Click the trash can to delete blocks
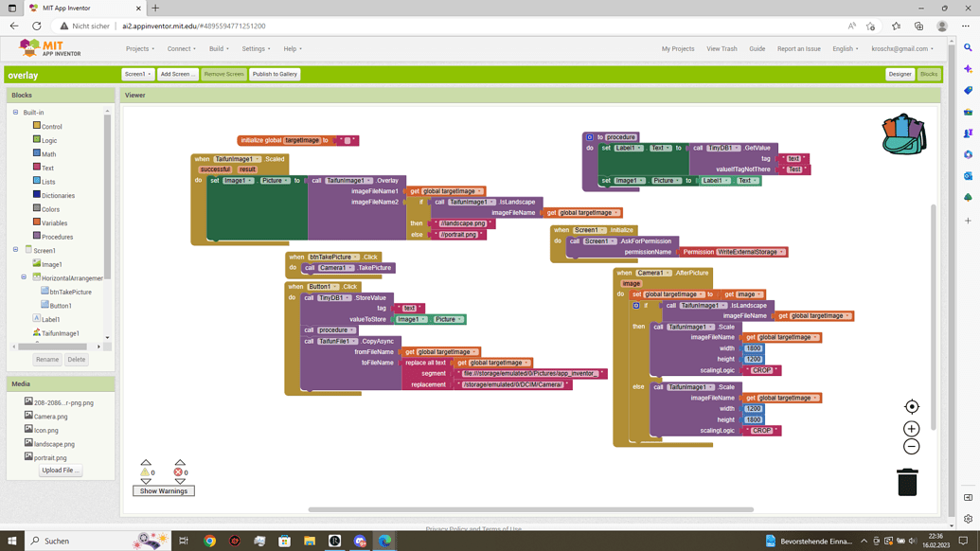 907,483
